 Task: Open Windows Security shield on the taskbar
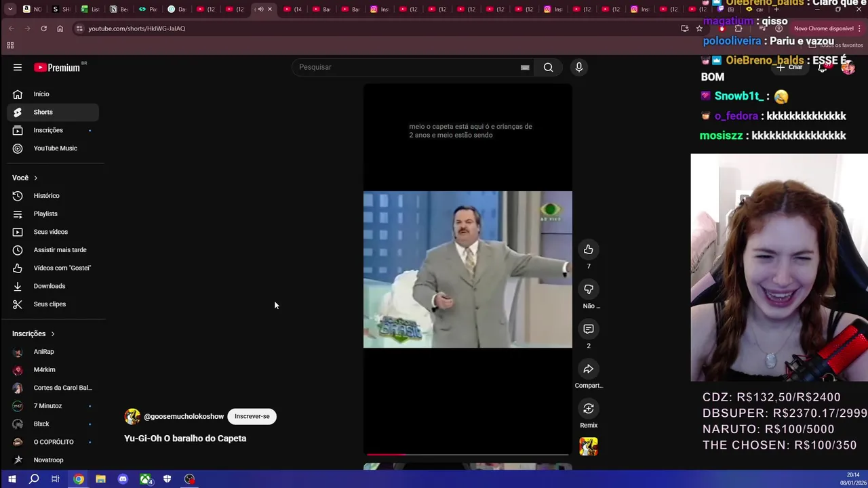tap(167, 479)
